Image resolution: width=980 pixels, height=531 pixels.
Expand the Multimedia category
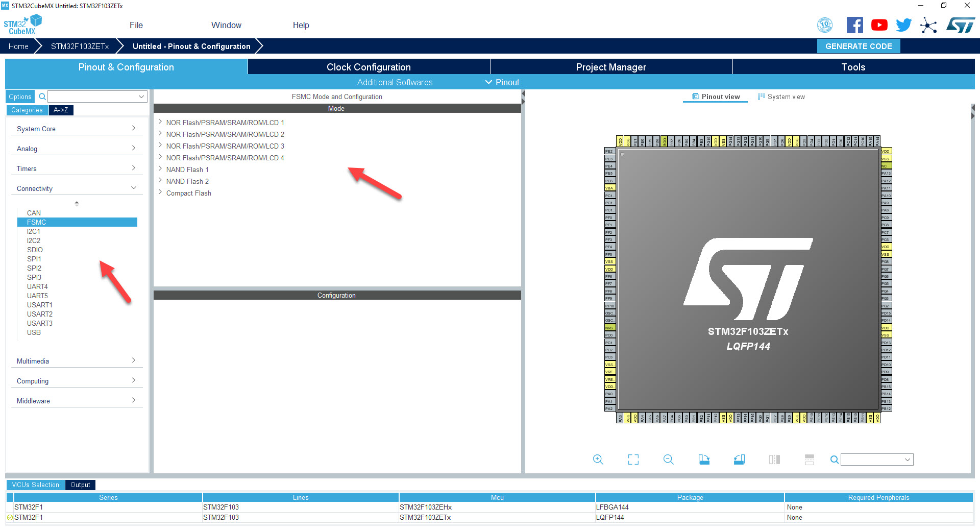[77, 361]
